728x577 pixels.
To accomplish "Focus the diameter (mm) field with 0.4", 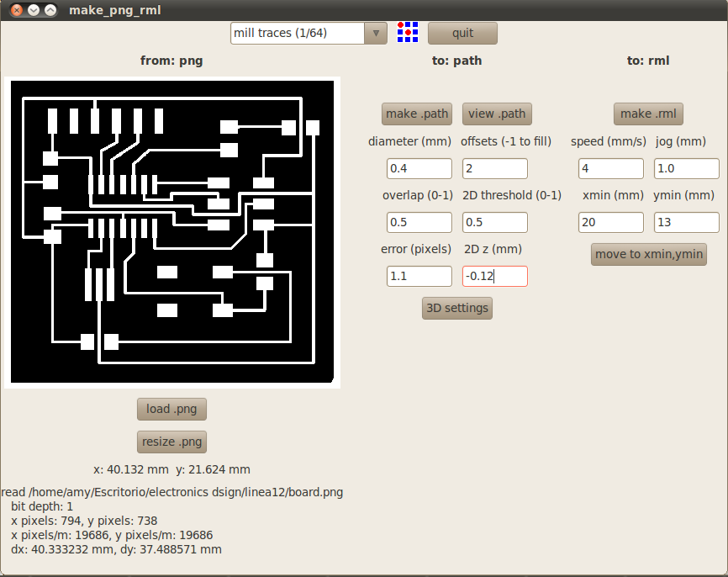I will (x=419, y=168).
